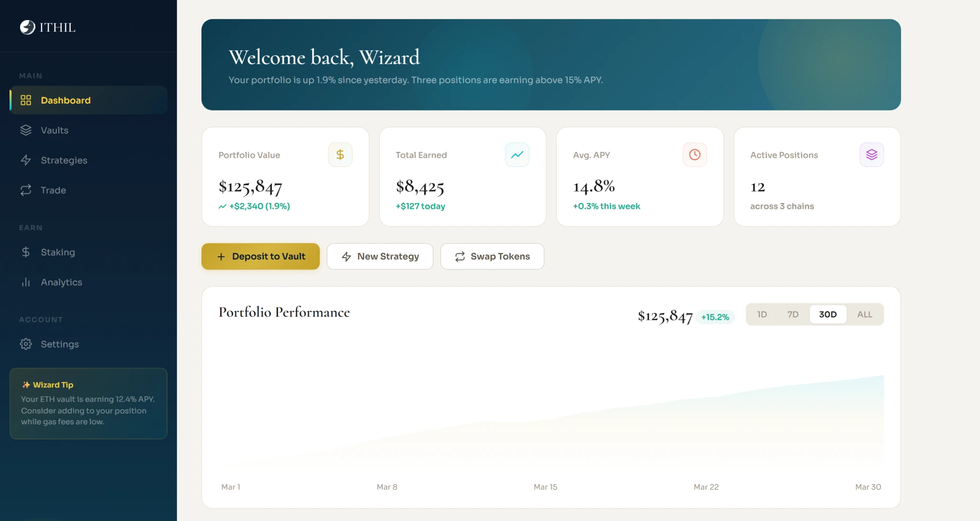Click the Settings gear icon
Image resolution: width=980 pixels, height=521 pixels.
26,344
